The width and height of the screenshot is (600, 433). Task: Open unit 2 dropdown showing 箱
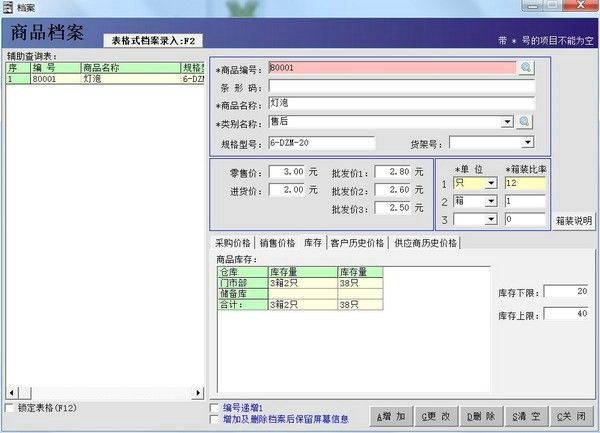click(x=491, y=201)
